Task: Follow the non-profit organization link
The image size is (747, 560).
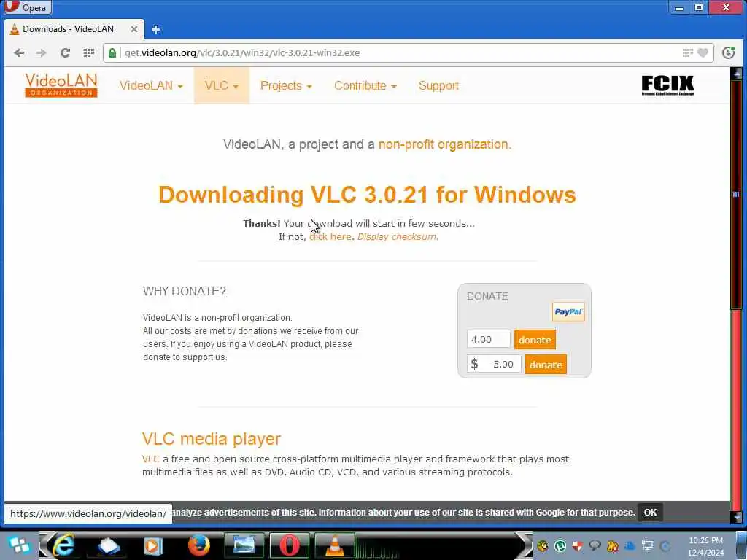Action: 444,144
